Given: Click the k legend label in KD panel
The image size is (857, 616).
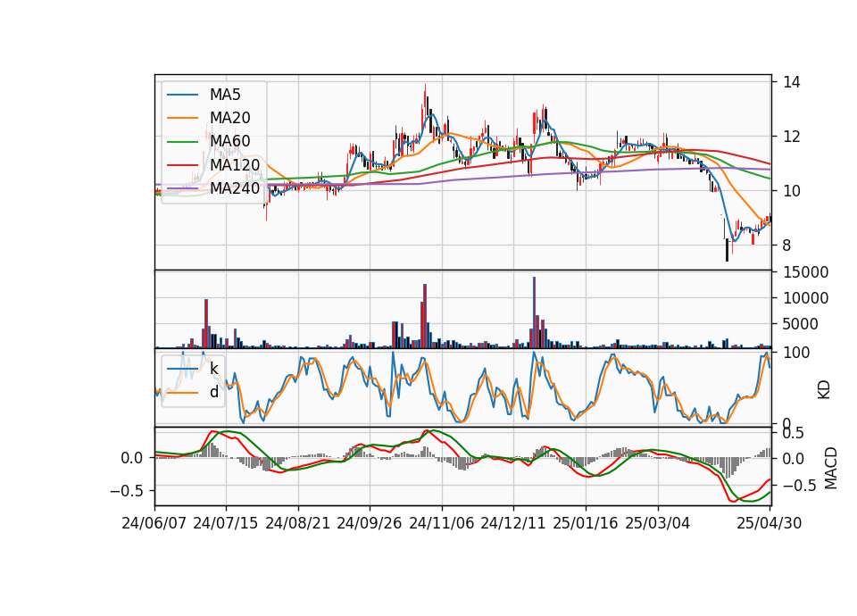Looking at the screenshot, I should coord(214,369).
